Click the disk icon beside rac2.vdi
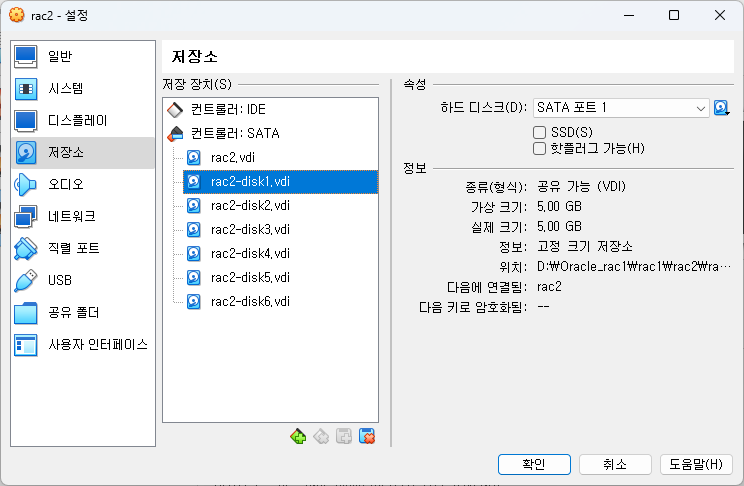Viewport: 744px width, 486px height. 194,158
